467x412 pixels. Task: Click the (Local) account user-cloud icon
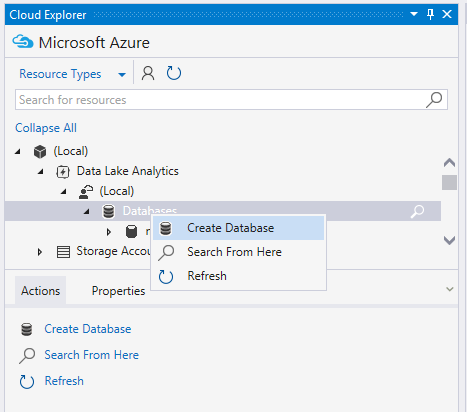pyautogui.click(x=86, y=192)
